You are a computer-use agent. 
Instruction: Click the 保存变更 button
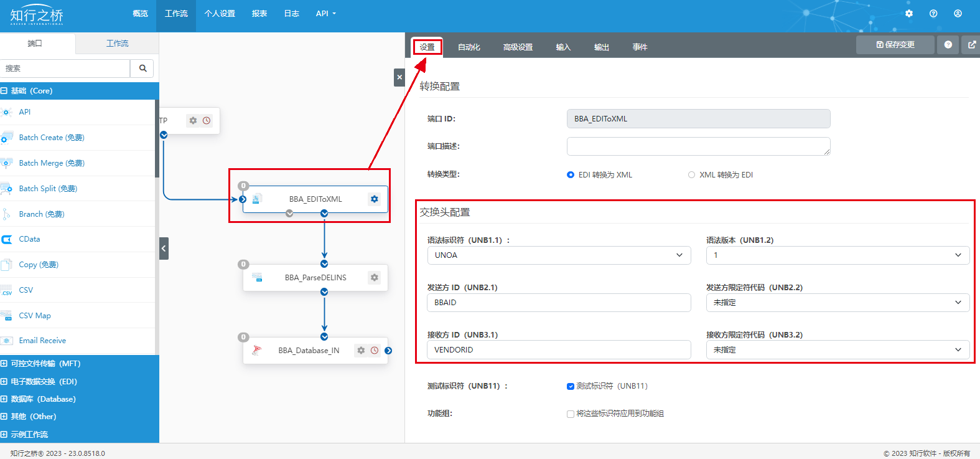[x=895, y=45]
